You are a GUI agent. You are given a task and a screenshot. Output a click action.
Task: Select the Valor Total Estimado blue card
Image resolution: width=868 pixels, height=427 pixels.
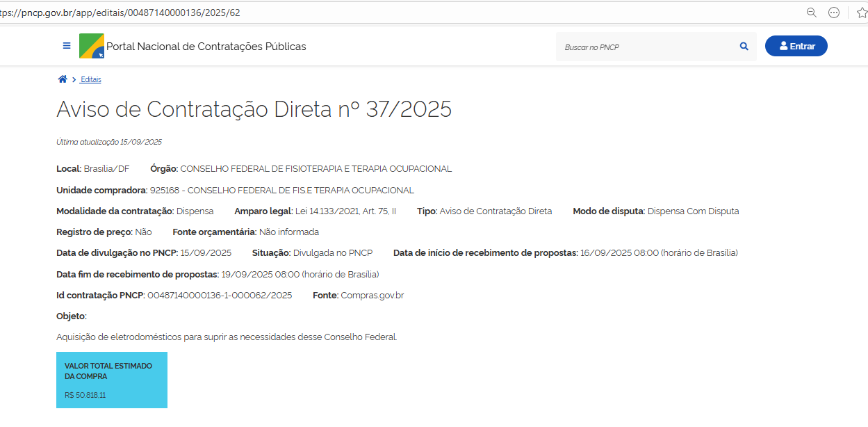(x=111, y=380)
